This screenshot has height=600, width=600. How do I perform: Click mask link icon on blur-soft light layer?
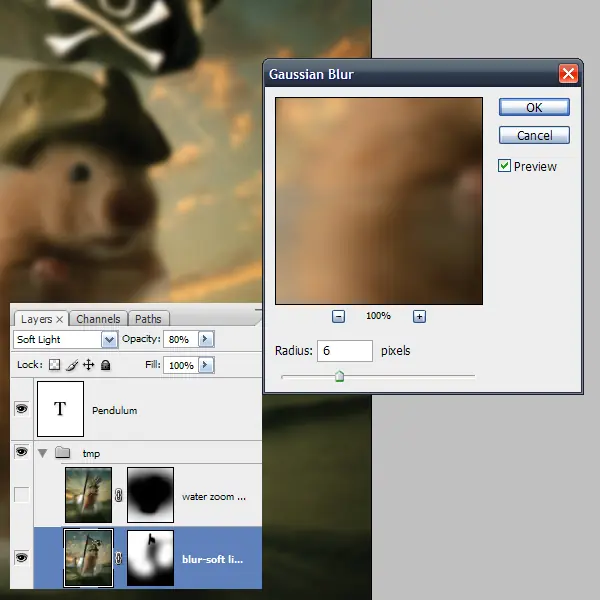(119, 558)
